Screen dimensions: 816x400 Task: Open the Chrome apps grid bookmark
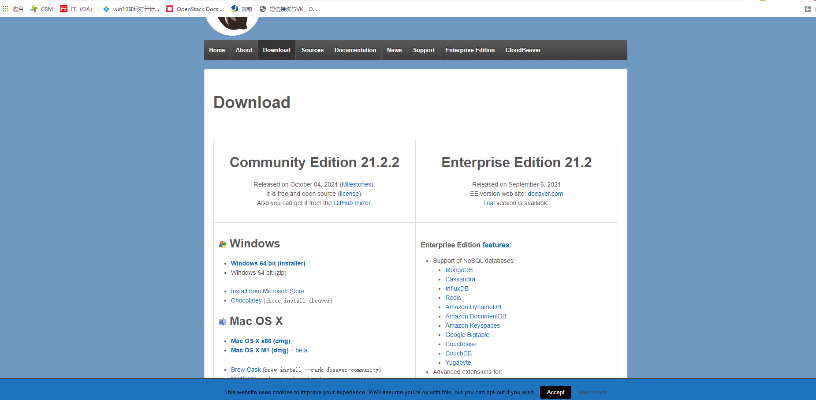point(13,8)
